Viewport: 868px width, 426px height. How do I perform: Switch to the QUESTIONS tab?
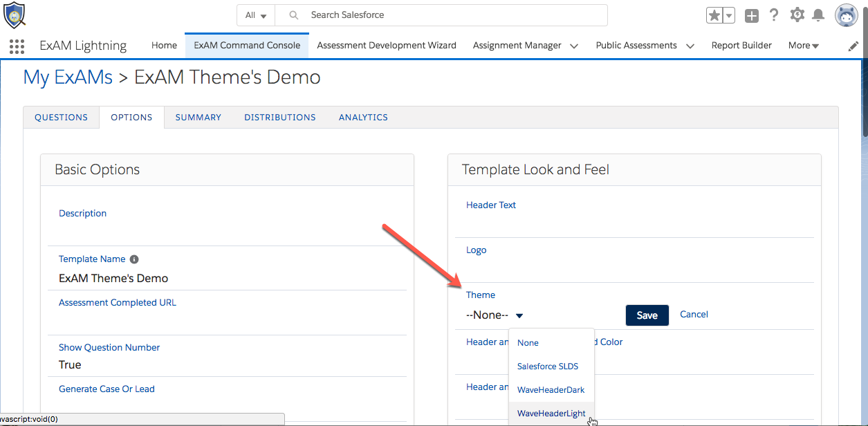(x=61, y=118)
